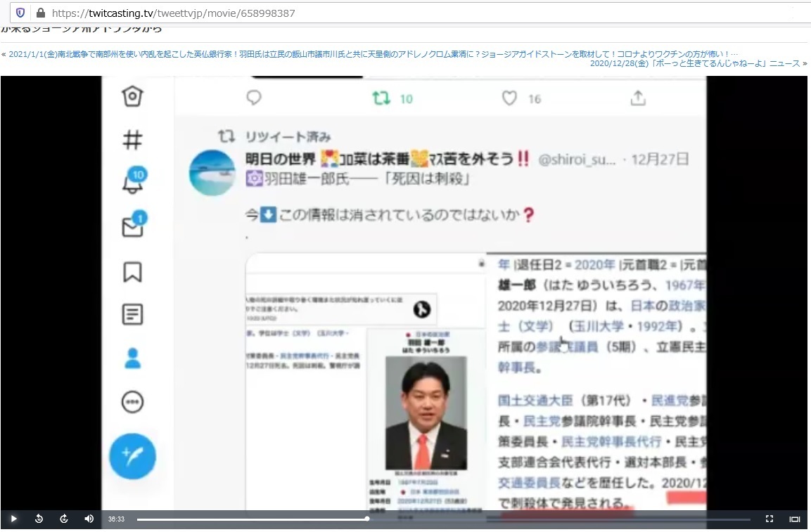Click the like count 16
This screenshot has height=532, width=811.
535,99
